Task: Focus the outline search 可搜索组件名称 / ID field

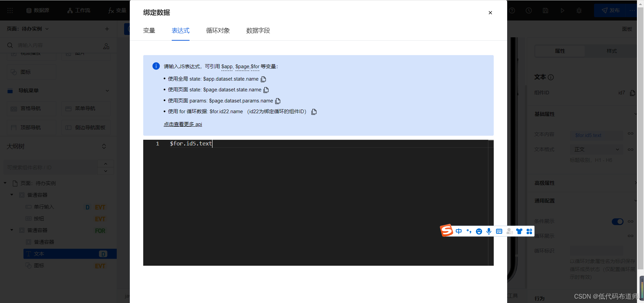Action: tap(50, 168)
